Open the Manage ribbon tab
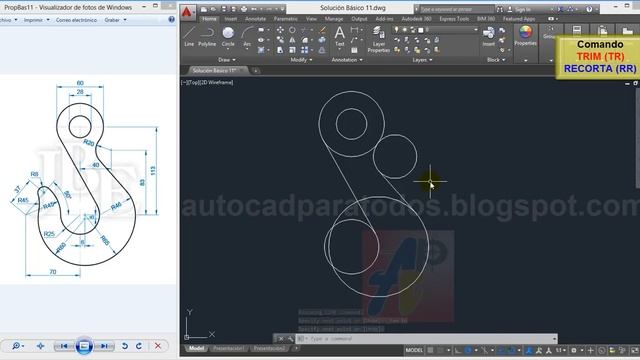Viewport: 640px width, 360px height. [x=334, y=19]
